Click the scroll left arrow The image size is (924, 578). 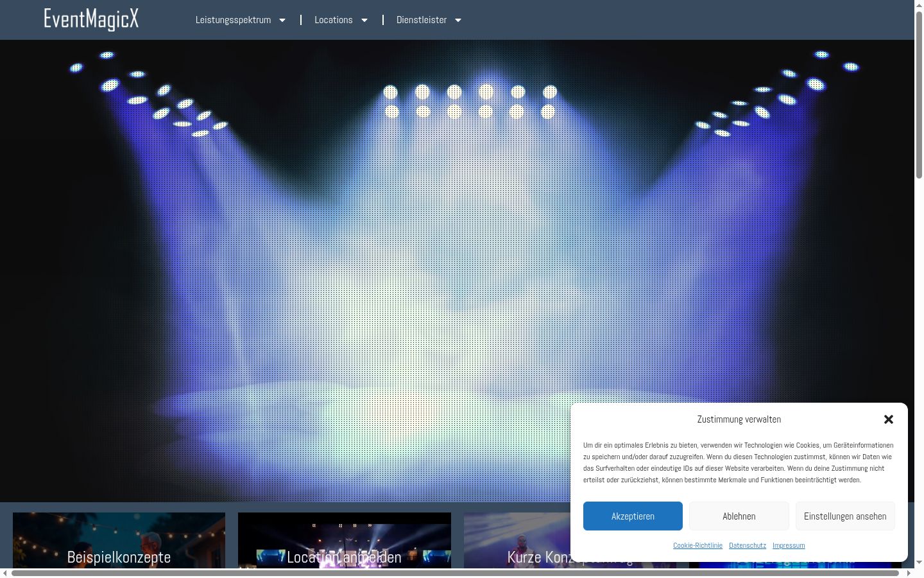click(x=5, y=573)
